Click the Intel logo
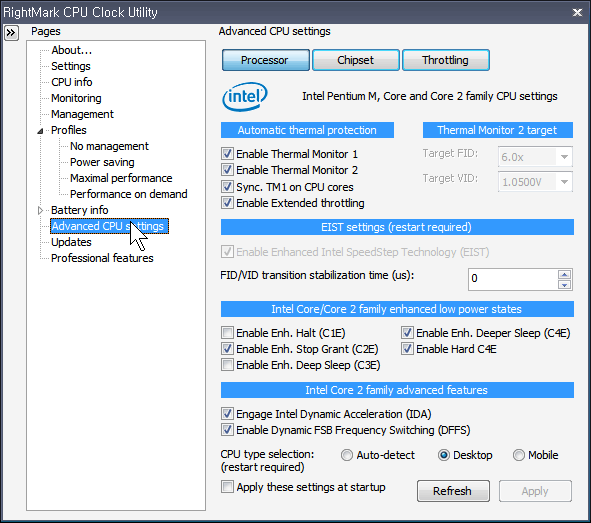The width and height of the screenshot is (591, 523). pos(245,96)
